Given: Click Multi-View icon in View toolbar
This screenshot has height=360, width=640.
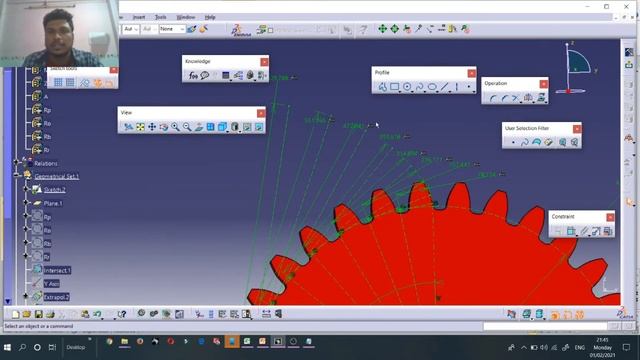Looking at the screenshot, I should click(211, 127).
